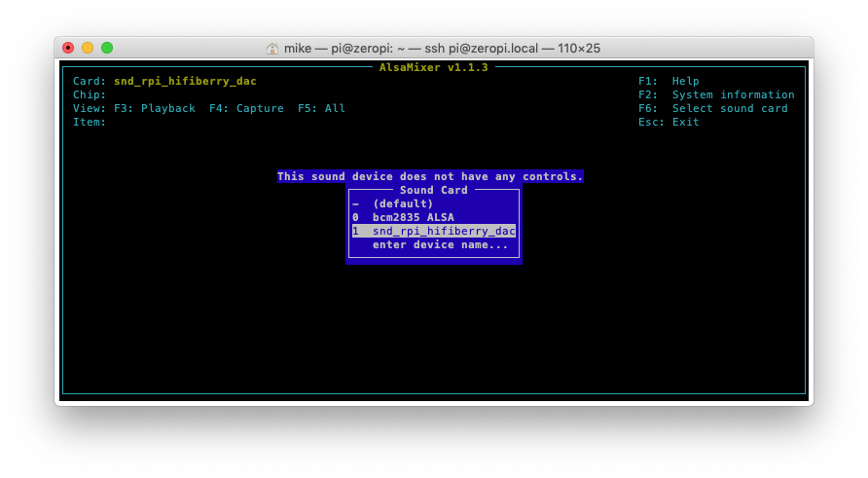The width and height of the screenshot is (868, 478).
Task: Click the home folder icon in title bar
Action: point(271,48)
